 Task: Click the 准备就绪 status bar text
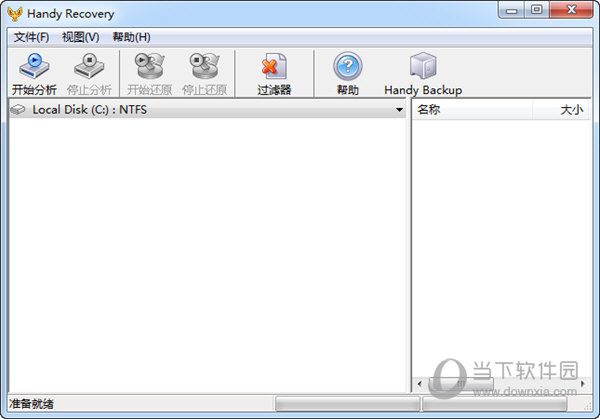(x=31, y=404)
